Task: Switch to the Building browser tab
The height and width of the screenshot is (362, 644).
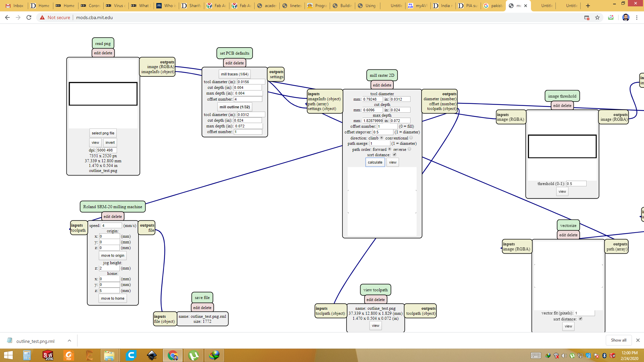Action: point(342,6)
